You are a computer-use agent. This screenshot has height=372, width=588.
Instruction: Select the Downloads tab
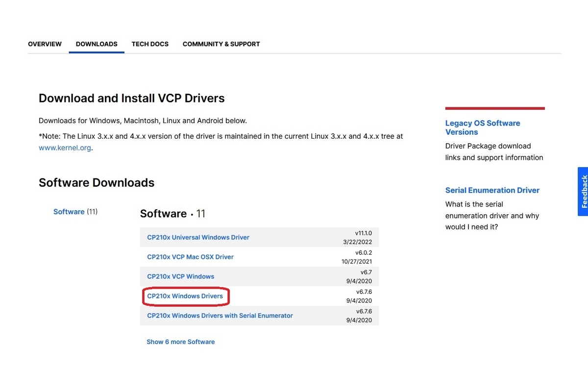97,44
